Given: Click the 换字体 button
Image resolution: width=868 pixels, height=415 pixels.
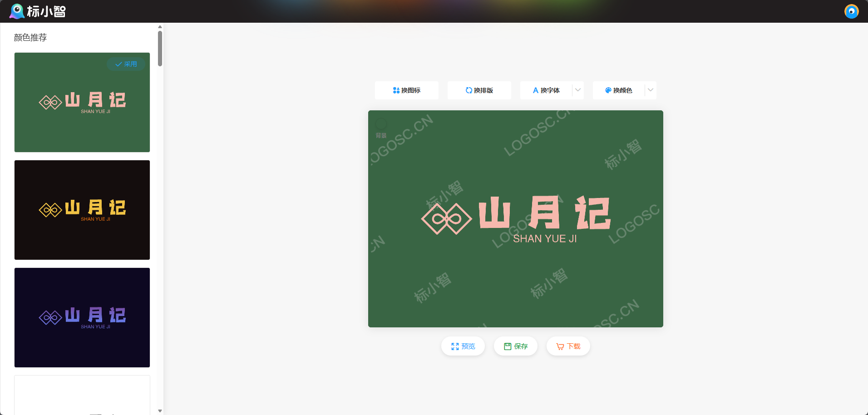Looking at the screenshot, I should pyautogui.click(x=546, y=90).
